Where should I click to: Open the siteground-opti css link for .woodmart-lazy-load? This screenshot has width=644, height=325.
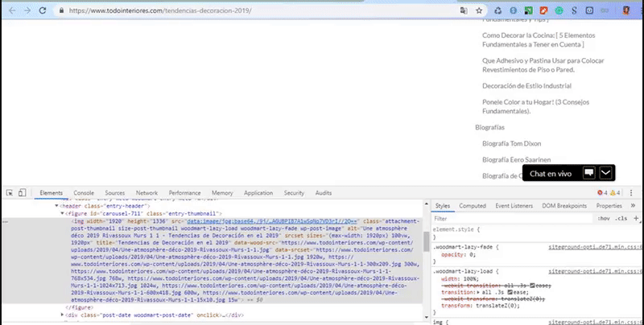point(595,271)
